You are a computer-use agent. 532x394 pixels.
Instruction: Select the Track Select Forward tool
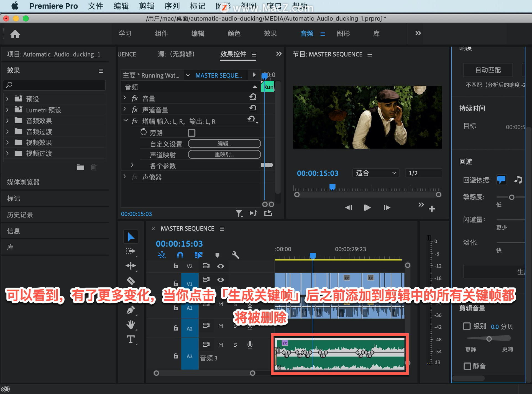pos(131,251)
